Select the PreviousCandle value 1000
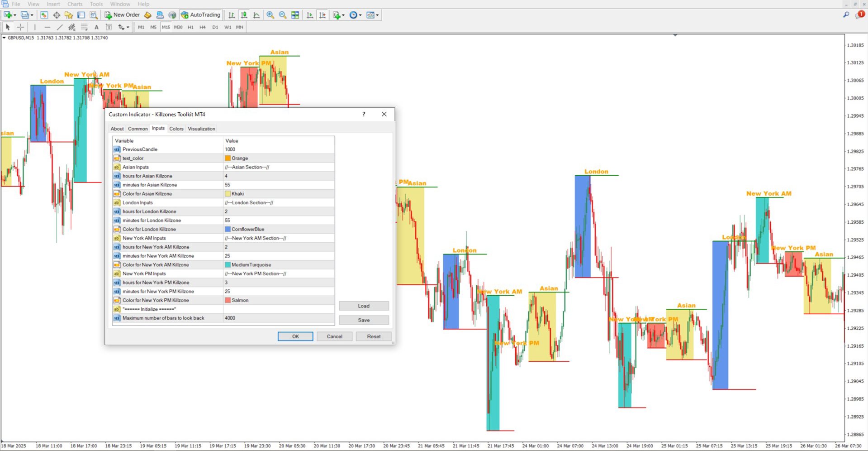 click(279, 149)
